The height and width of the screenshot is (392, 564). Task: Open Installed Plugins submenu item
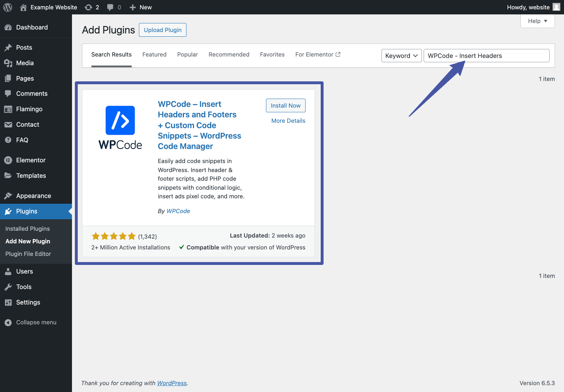[28, 229]
